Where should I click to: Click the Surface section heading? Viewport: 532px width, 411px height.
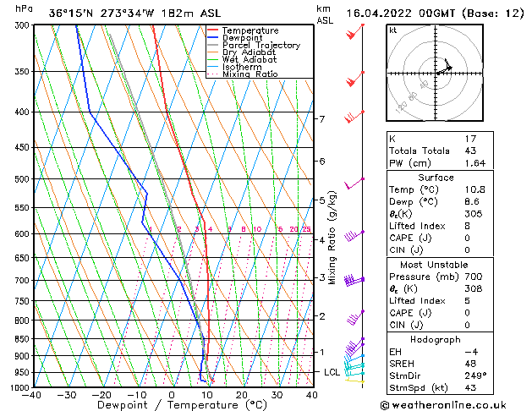(x=436, y=178)
